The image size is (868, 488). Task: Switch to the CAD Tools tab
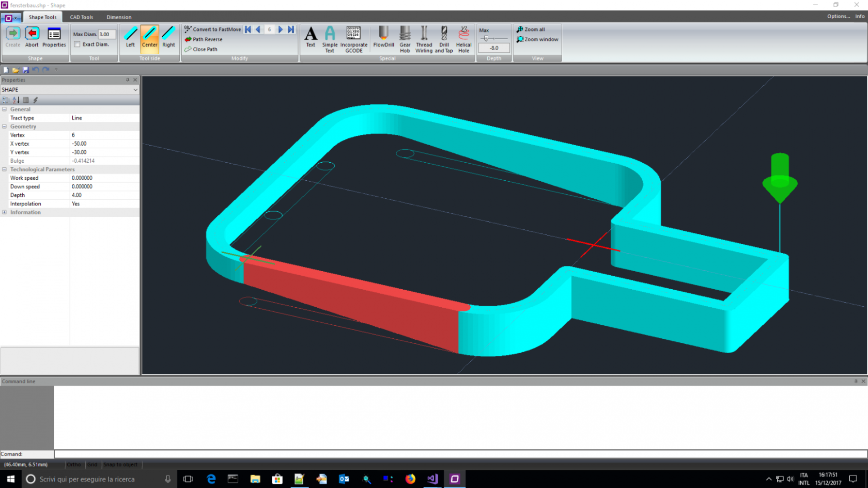click(x=82, y=17)
